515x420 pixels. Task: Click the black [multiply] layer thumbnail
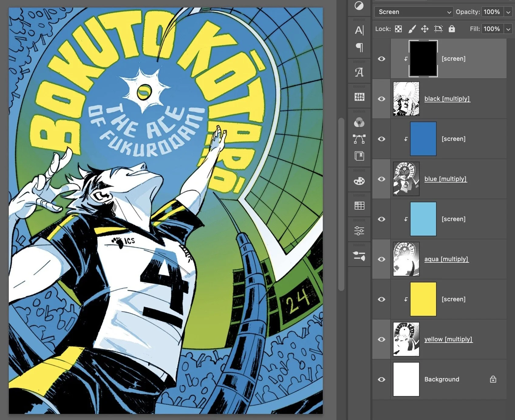pyautogui.click(x=406, y=99)
